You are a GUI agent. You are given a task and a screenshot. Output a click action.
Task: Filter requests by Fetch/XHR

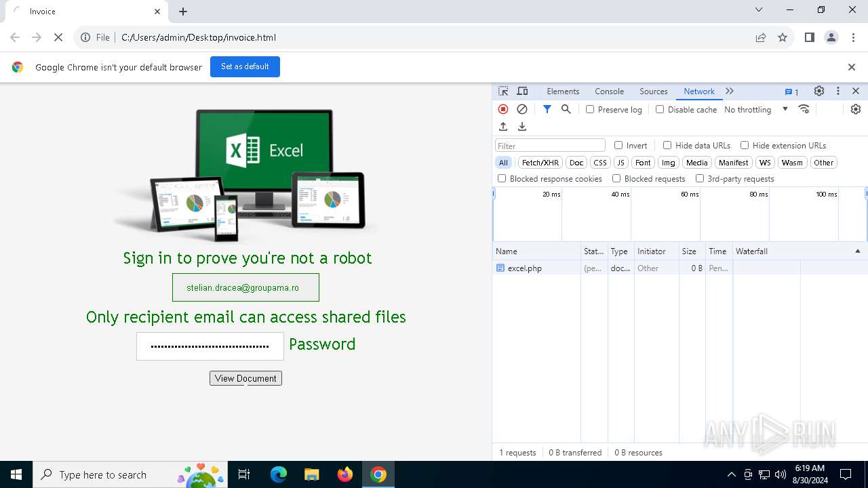point(540,163)
